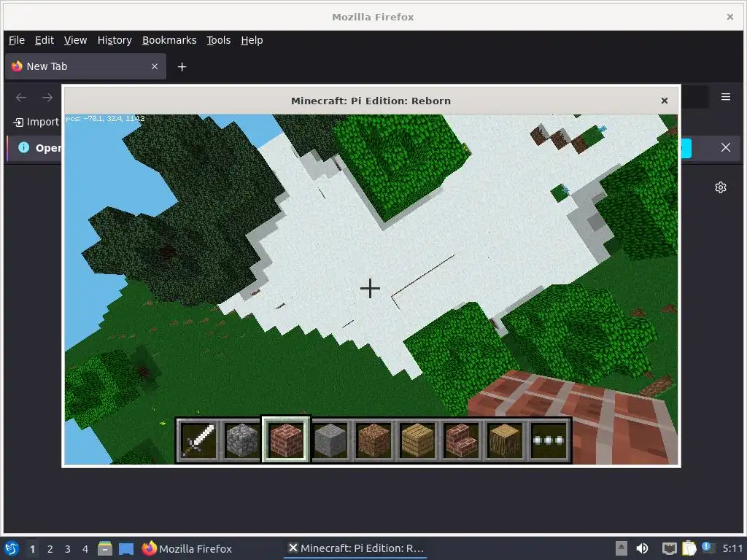
Task: Select the smooth stone block slot
Action: (x=330, y=440)
